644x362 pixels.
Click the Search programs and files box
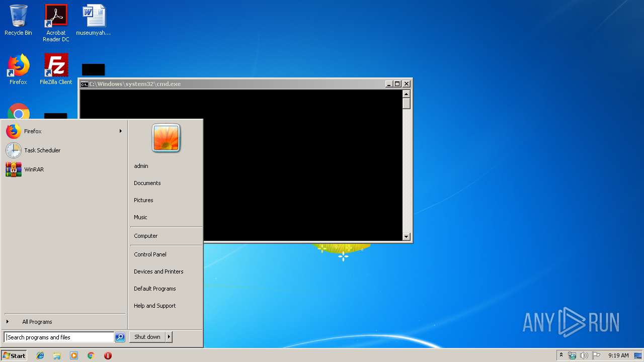[59, 337]
